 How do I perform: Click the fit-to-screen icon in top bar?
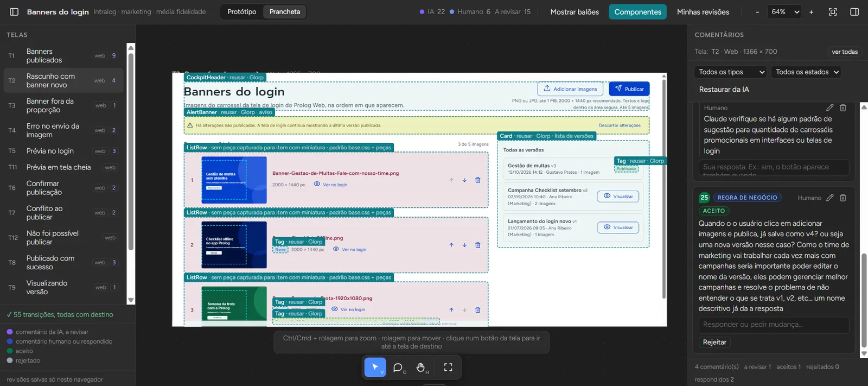tap(833, 12)
